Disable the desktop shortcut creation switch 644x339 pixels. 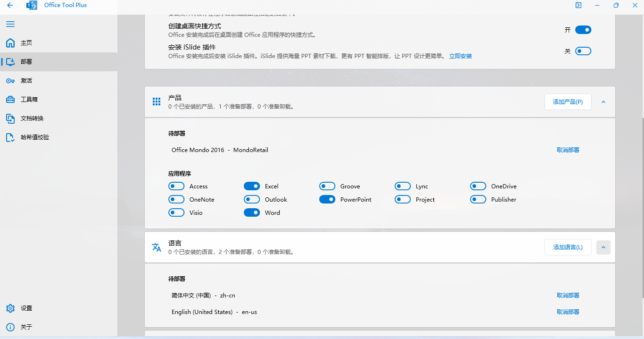(x=583, y=30)
